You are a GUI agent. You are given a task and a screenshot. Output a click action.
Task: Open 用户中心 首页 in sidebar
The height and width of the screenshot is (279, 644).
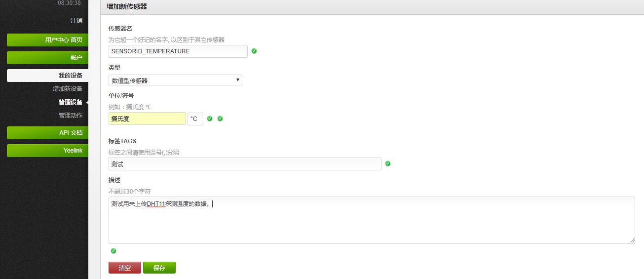48,40
